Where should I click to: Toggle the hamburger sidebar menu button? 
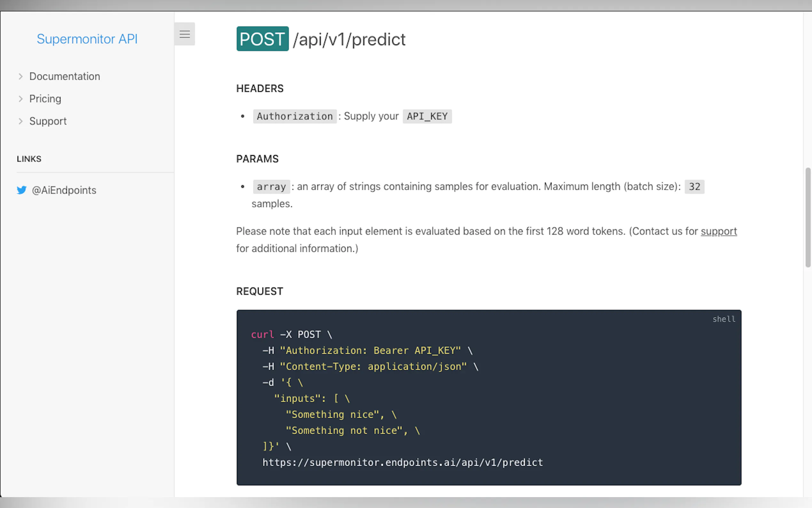184,34
